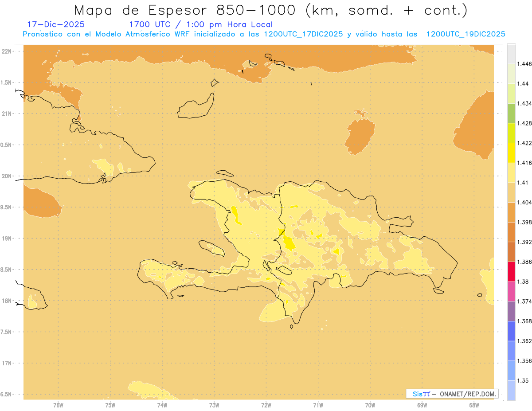Click the legend value '1.434'
Screen dimensions: 532x411
[525, 103]
